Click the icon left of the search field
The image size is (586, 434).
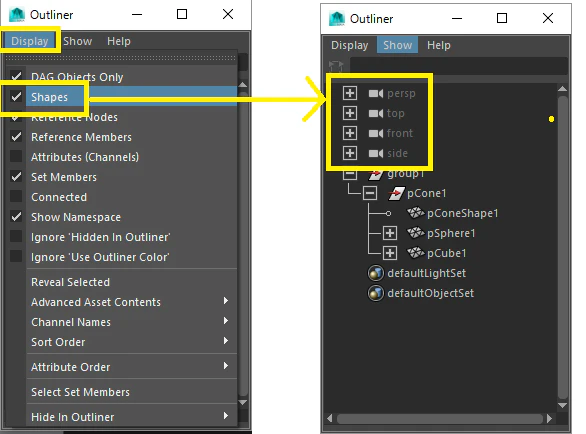336,66
